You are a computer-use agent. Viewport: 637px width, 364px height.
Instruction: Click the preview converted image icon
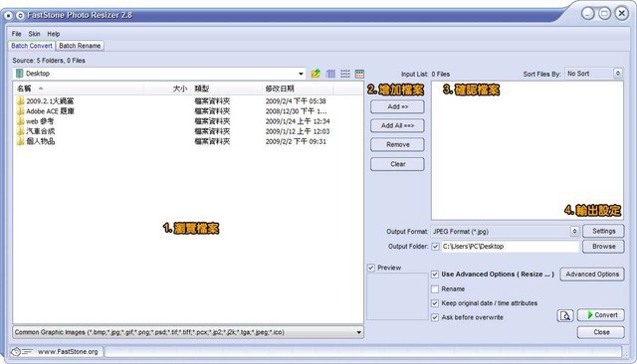(565, 315)
